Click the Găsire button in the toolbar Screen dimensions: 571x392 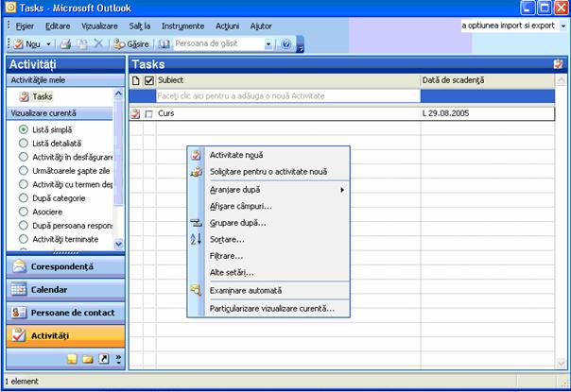tap(131, 44)
